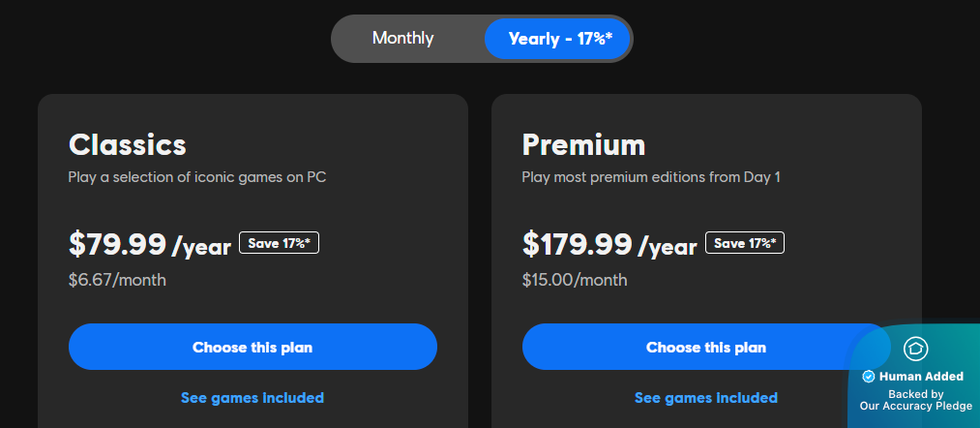Click the Classics plan heading

[127, 145]
